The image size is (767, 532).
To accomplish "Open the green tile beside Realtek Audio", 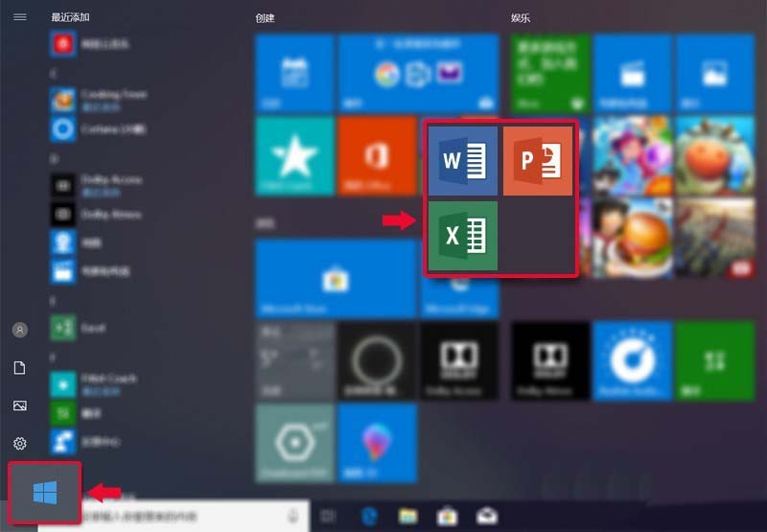I will pyautogui.click(x=715, y=361).
